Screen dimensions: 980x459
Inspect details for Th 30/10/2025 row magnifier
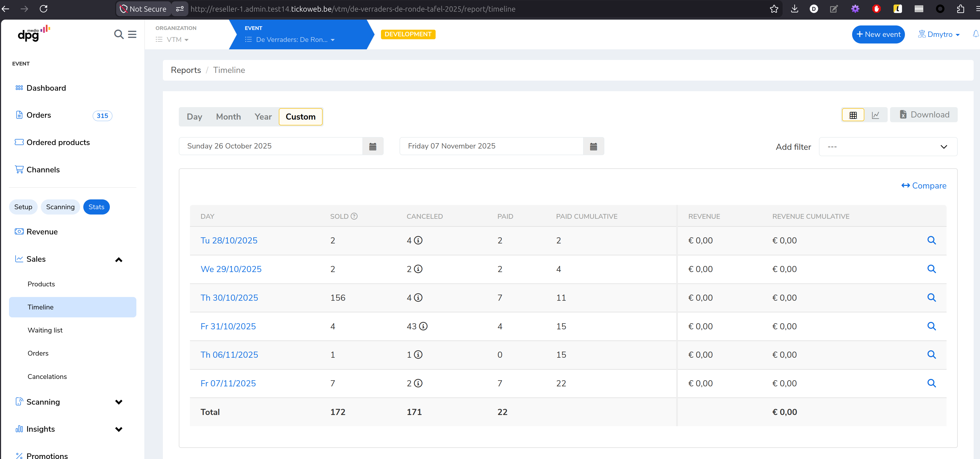pyautogui.click(x=931, y=297)
